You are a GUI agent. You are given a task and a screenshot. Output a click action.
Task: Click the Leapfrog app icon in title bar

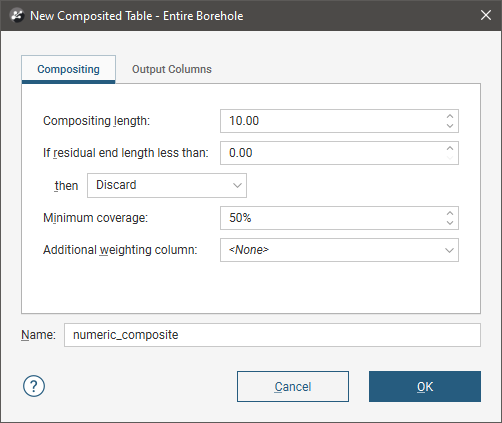(x=17, y=16)
